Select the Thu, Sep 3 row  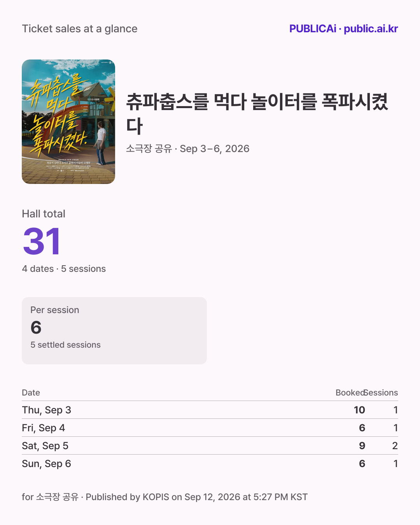tap(210, 410)
